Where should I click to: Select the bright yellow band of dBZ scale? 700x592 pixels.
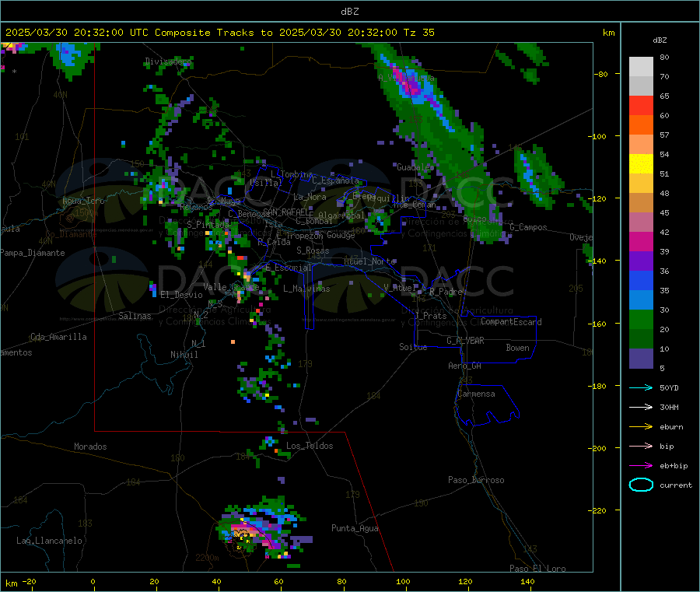pos(641,164)
